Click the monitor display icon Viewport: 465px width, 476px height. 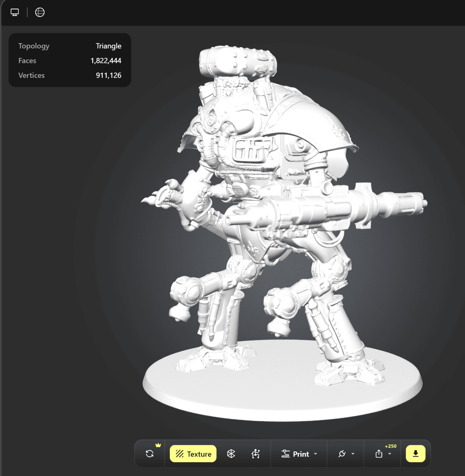click(x=15, y=12)
